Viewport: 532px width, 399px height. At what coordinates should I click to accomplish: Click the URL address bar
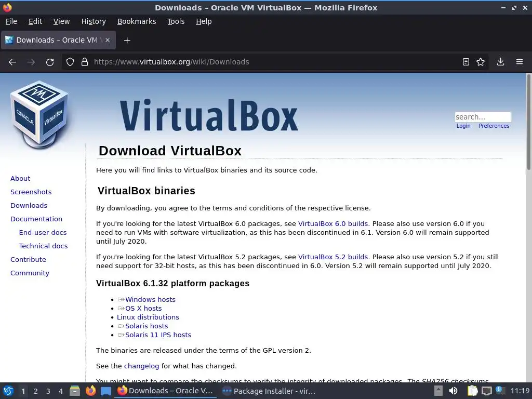[x=275, y=62]
